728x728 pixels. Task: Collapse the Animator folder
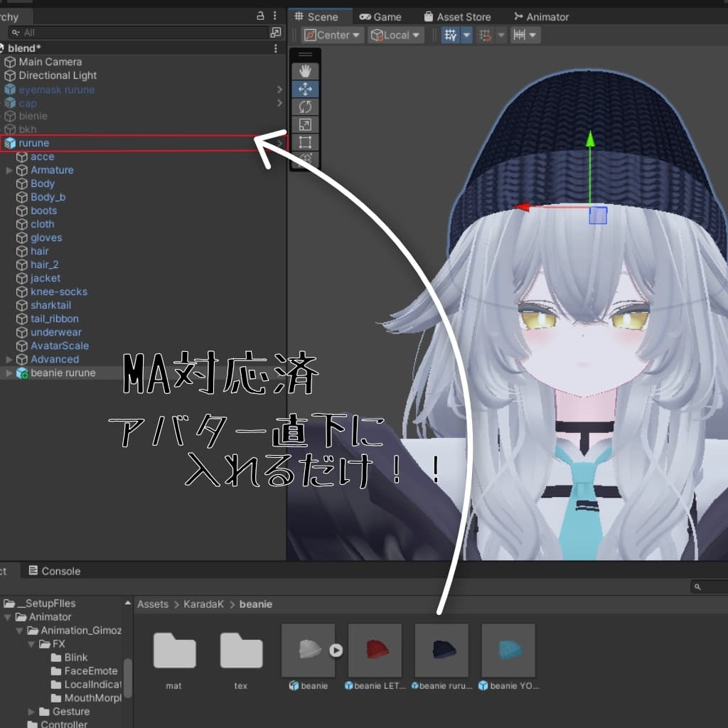(x=7, y=617)
